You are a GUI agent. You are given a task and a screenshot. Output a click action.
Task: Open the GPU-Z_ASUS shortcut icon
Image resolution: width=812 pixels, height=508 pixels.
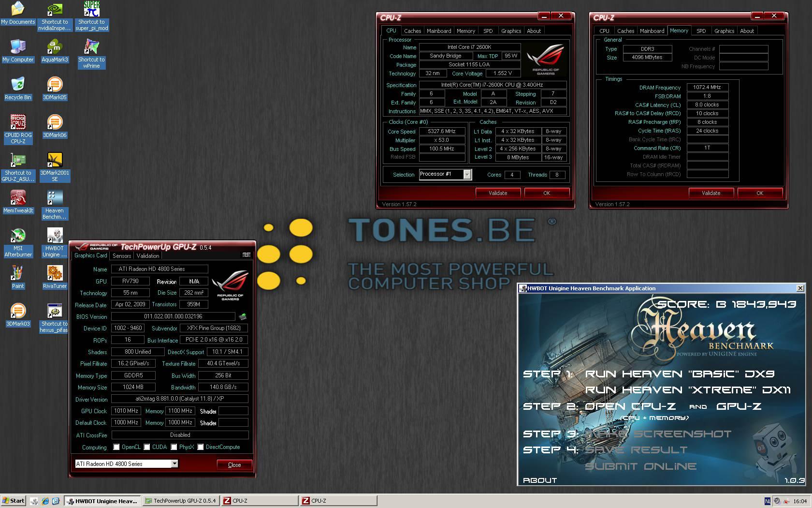pos(18,167)
